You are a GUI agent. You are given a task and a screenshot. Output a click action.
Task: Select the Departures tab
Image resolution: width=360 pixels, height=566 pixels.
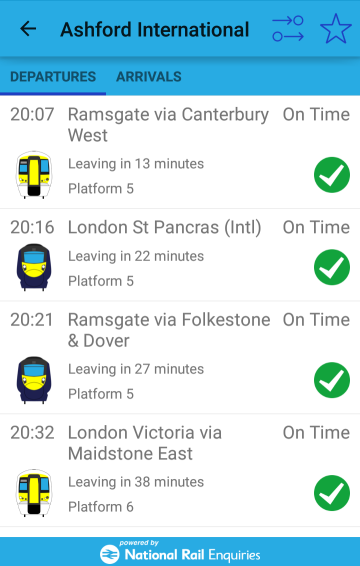point(53,77)
